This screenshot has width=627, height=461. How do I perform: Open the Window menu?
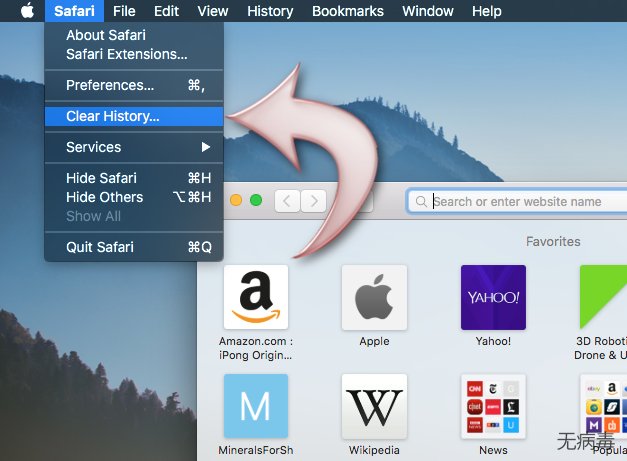(428, 11)
